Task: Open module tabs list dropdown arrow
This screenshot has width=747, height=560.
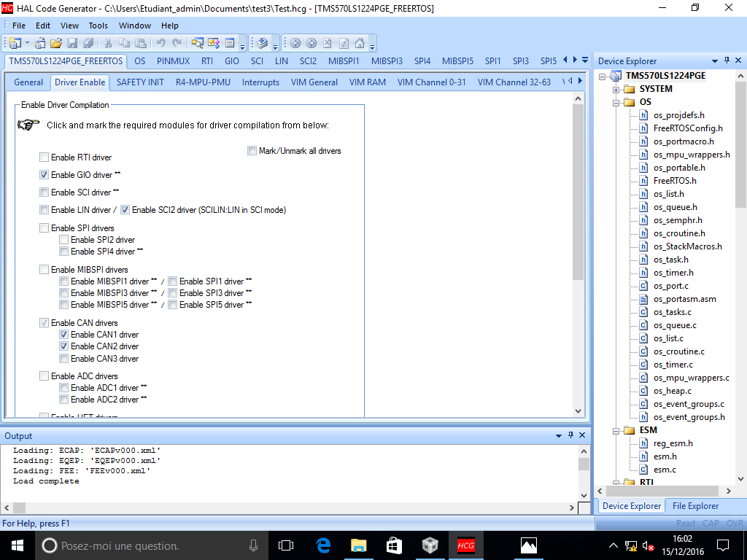Action: pos(585,60)
